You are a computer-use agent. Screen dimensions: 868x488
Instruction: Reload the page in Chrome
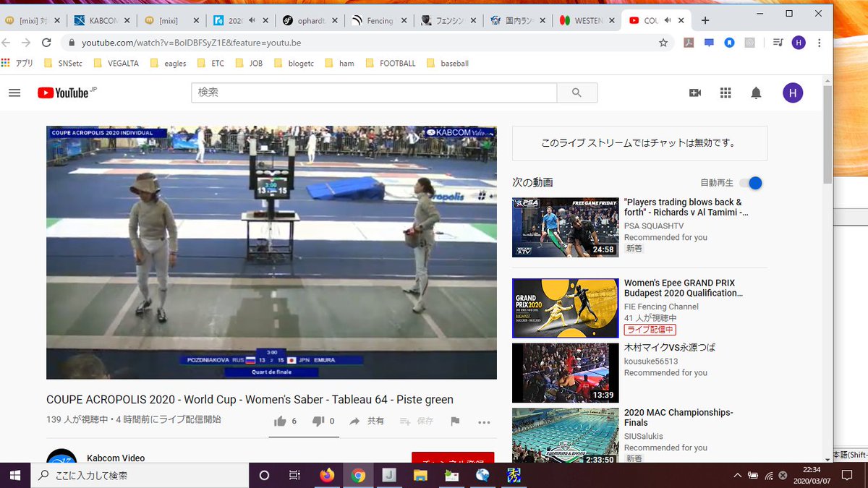coord(46,43)
